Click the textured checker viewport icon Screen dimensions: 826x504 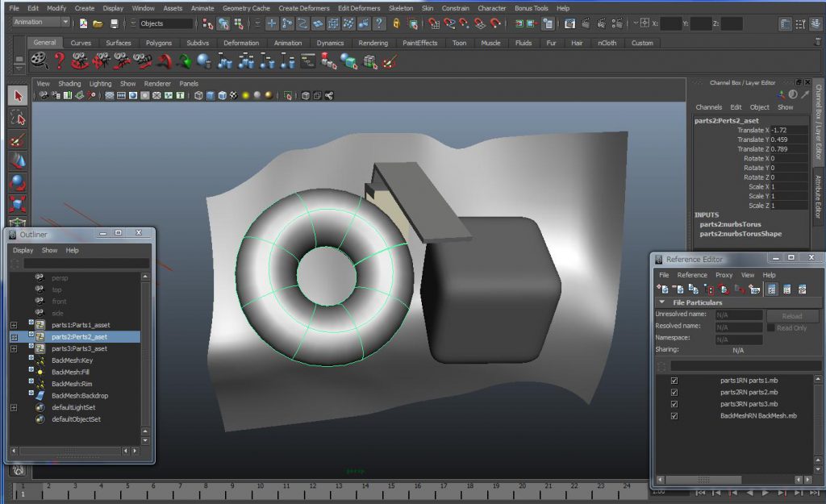point(234,96)
